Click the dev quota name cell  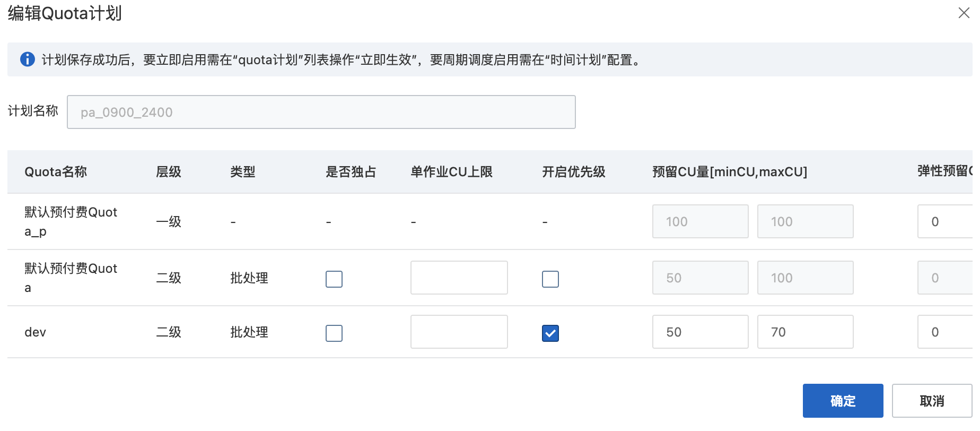point(36,332)
